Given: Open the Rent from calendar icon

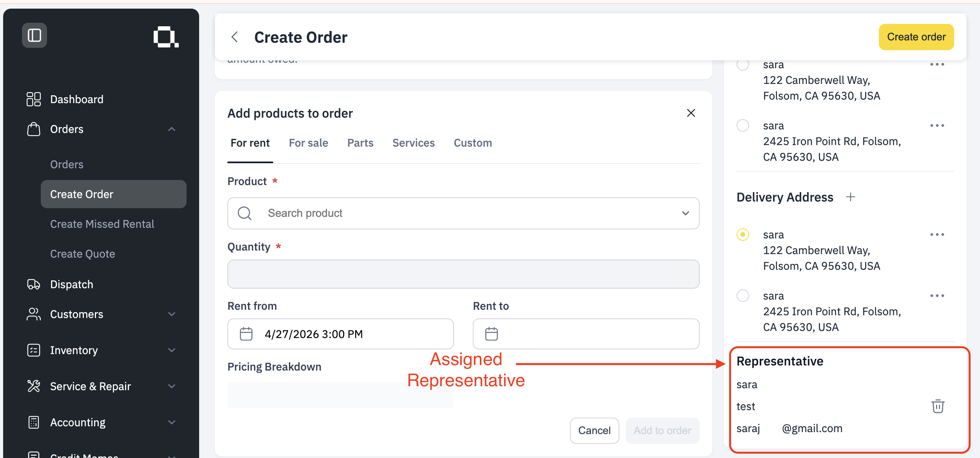Looking at the screenshot, I should 246,334.
